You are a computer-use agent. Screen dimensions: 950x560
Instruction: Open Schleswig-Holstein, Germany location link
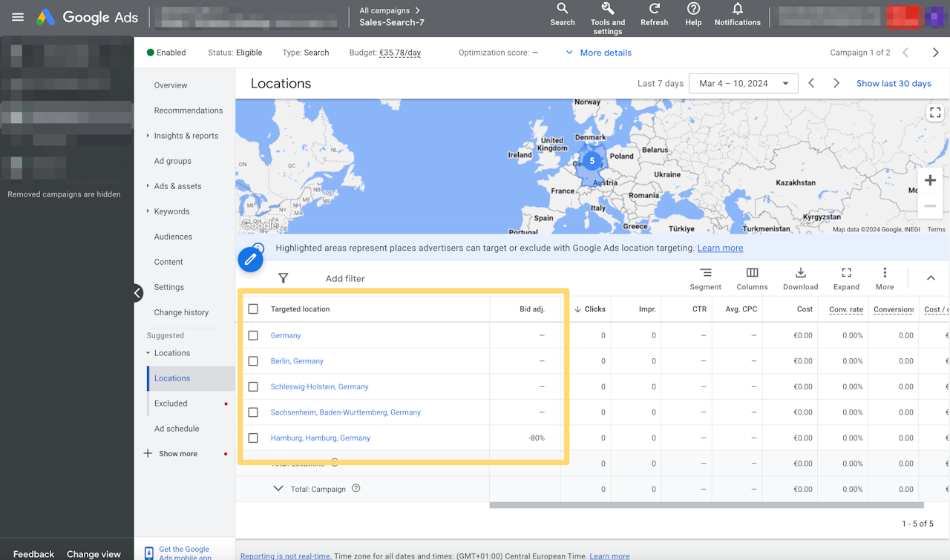[x=319, y=387]
